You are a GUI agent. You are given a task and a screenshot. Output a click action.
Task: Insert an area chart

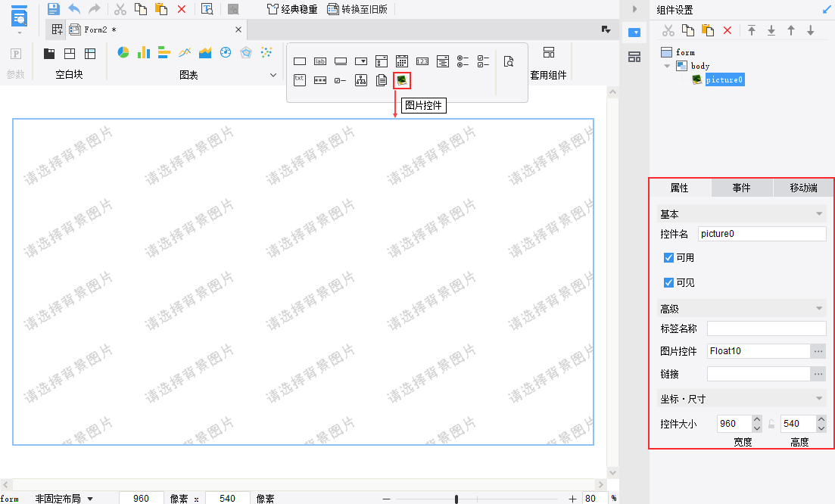coord(205,52)
